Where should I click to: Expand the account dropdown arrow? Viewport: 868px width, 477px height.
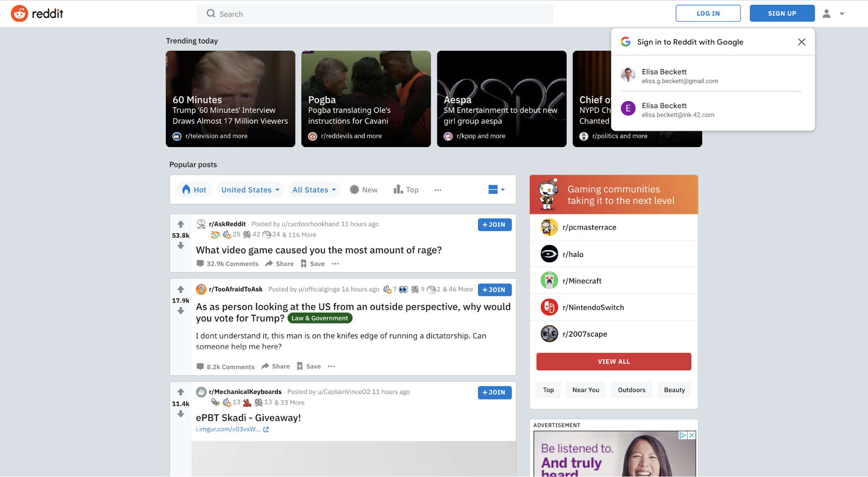[x=842, y=13]
